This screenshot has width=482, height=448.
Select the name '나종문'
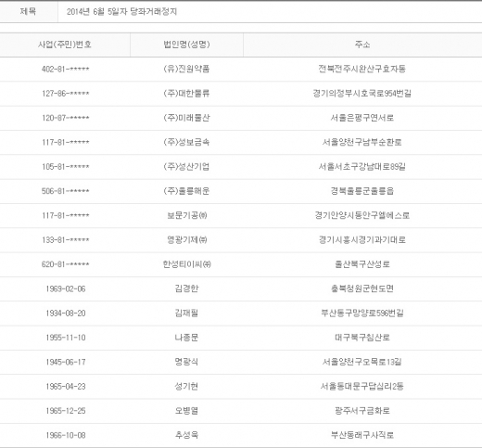[x=186, y=338]
